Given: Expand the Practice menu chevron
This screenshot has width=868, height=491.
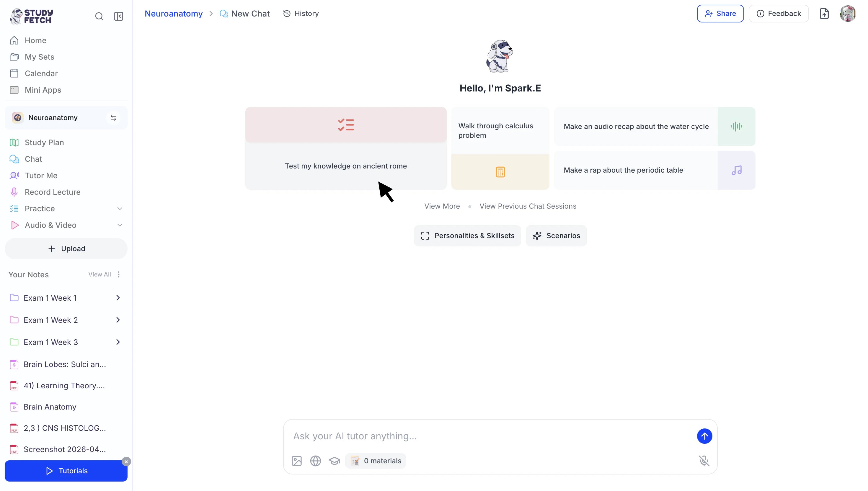Looking at the screenshot, I should (119, 208).
